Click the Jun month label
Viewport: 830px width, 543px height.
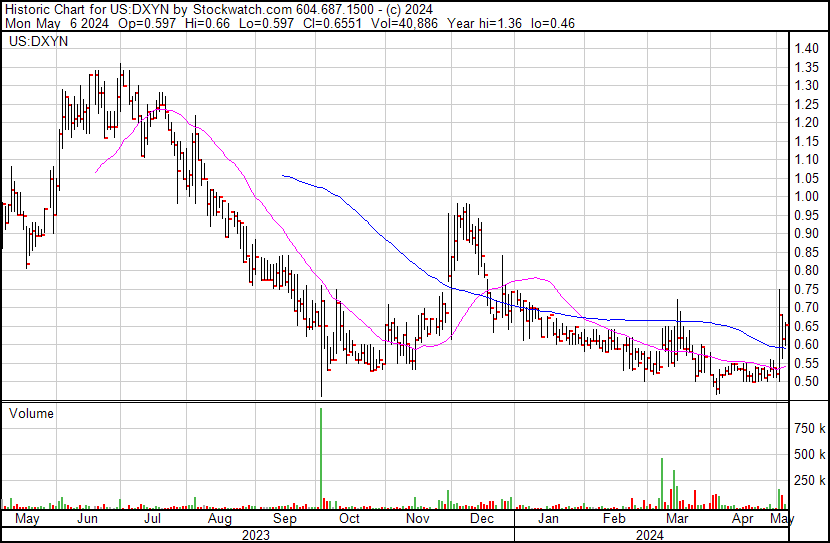(87, 518)
